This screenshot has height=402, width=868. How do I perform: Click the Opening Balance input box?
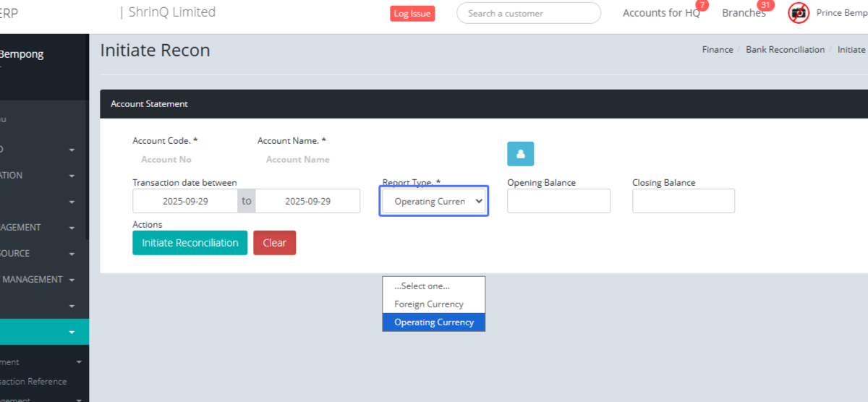pos(558,201)
